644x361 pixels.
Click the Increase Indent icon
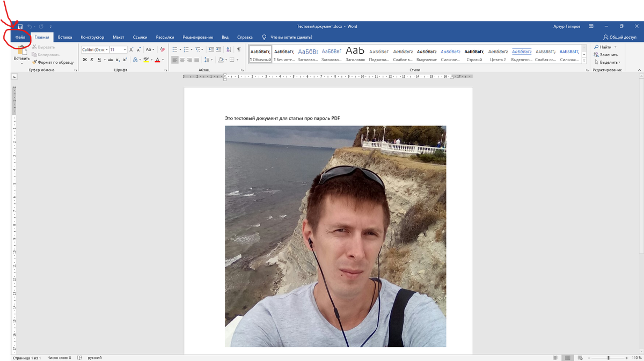point(219,49)
